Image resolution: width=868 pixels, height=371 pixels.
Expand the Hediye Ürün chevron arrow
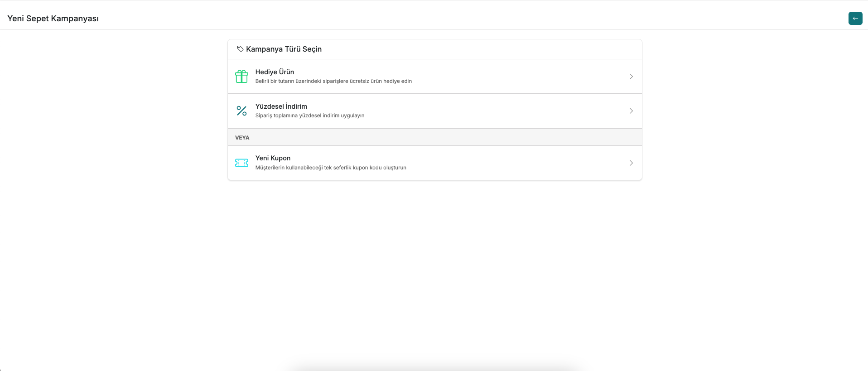(631, 77)
